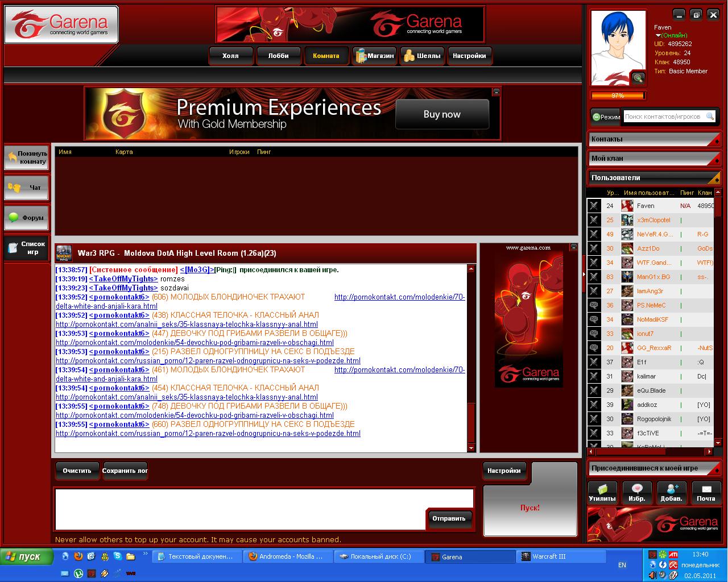Open the Почта mail button

pyautogui.click(x=706, y=493)
